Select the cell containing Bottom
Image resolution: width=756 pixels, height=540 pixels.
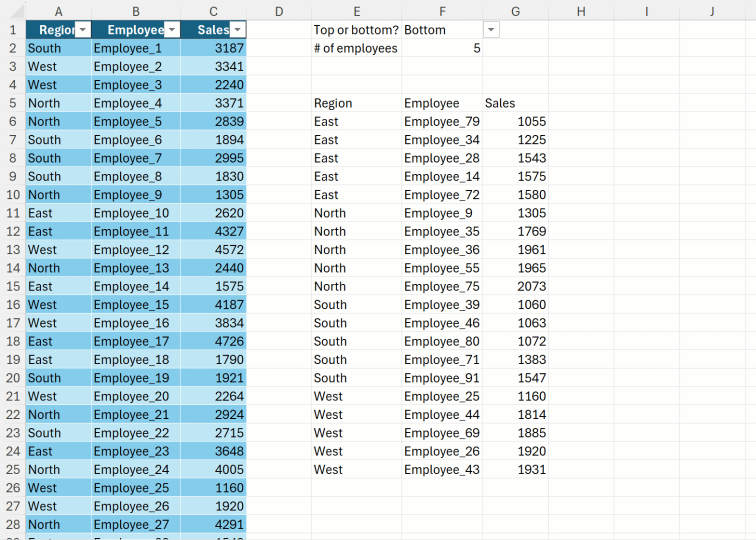tap(441, 30)
